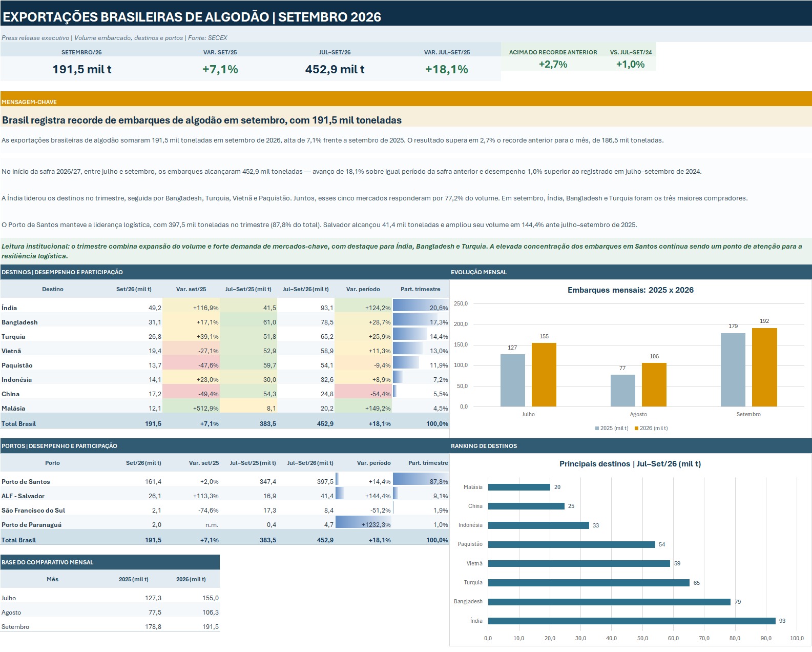Click chart title "Embarques mensais: 2025 x 2026"
The height and width of the screenshot is (652, 812).
tap(631, 290)
